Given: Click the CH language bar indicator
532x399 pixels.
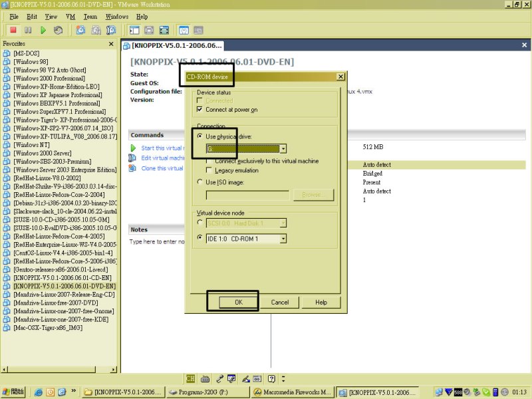Looking at the screenshot, I should pos(190,378).
